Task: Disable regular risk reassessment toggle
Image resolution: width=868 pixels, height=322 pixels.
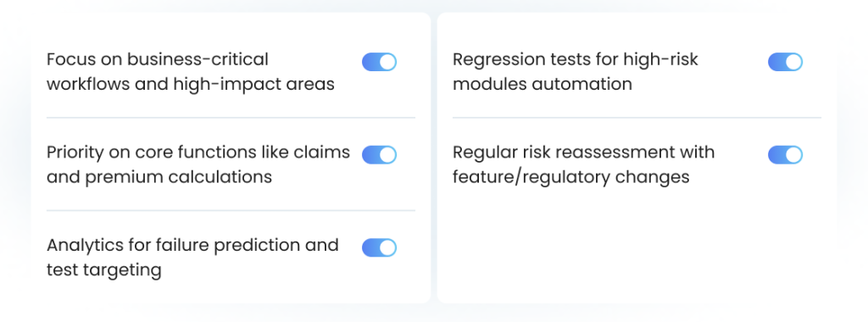Action: point(785,155)
